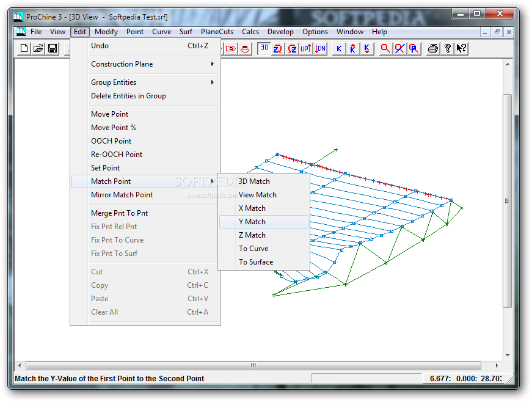Click the vertical scrollbar up arrow
532x402 pixels.
(x=508, y=64)
